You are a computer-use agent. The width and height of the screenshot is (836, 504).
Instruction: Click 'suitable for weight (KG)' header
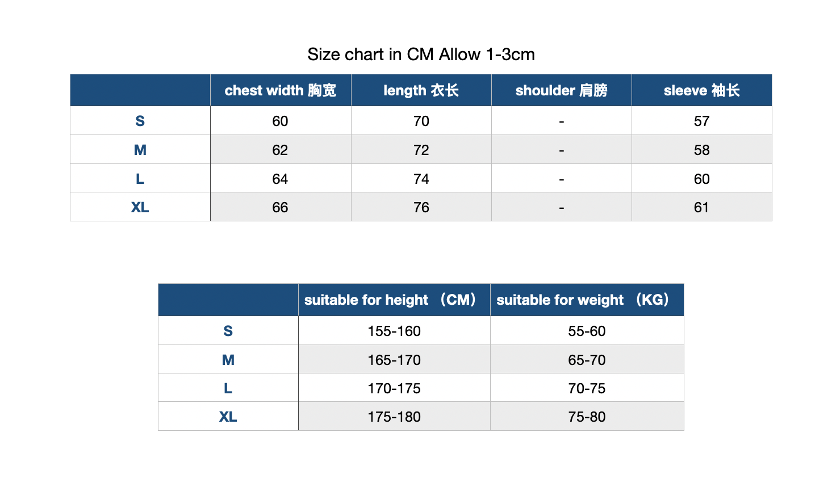tap(587, 300)
